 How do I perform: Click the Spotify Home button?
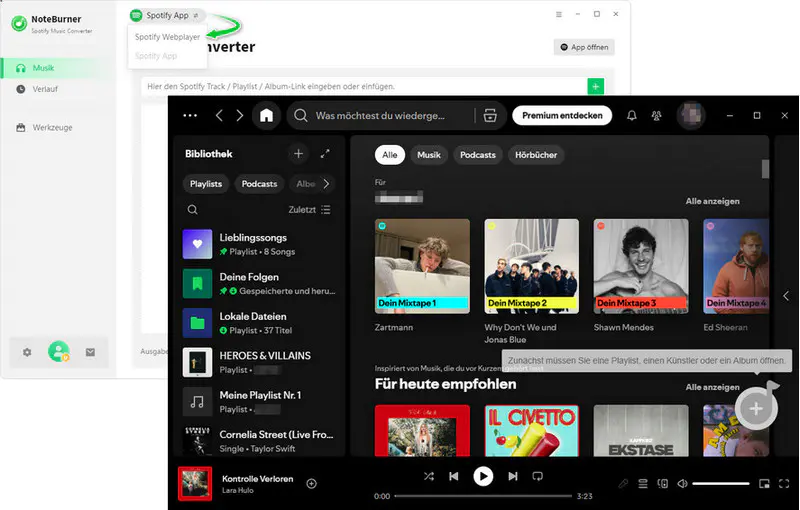tap(266, 116)
